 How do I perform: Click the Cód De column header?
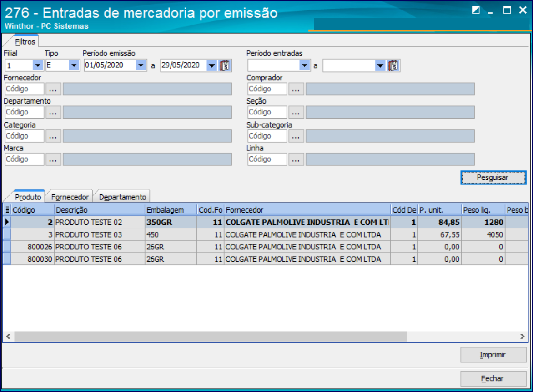(404, 210)
